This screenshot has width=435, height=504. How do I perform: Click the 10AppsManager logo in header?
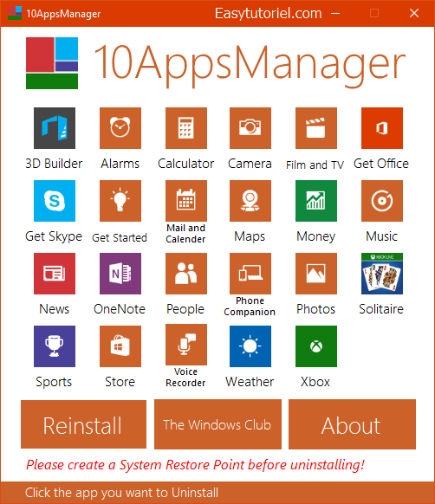pyautogui.click(x=52, y=63)
